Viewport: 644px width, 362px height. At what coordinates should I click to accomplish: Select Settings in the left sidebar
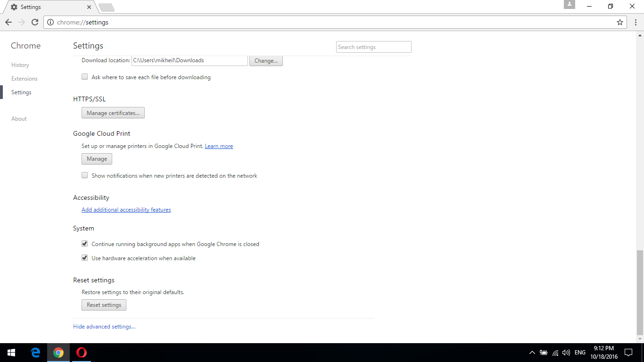pyautogui.click(x=21, y=92)
